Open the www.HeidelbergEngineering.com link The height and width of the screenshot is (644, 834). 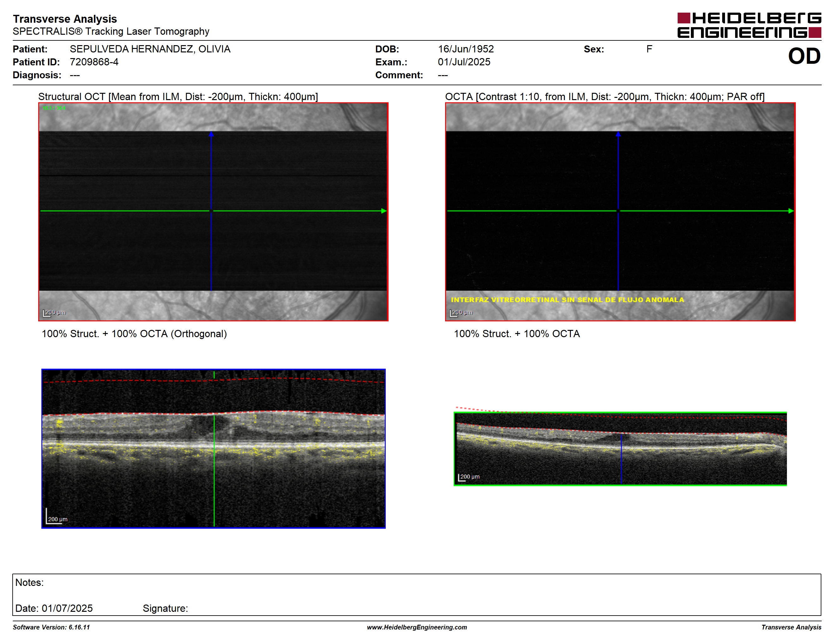coord(417,627)
